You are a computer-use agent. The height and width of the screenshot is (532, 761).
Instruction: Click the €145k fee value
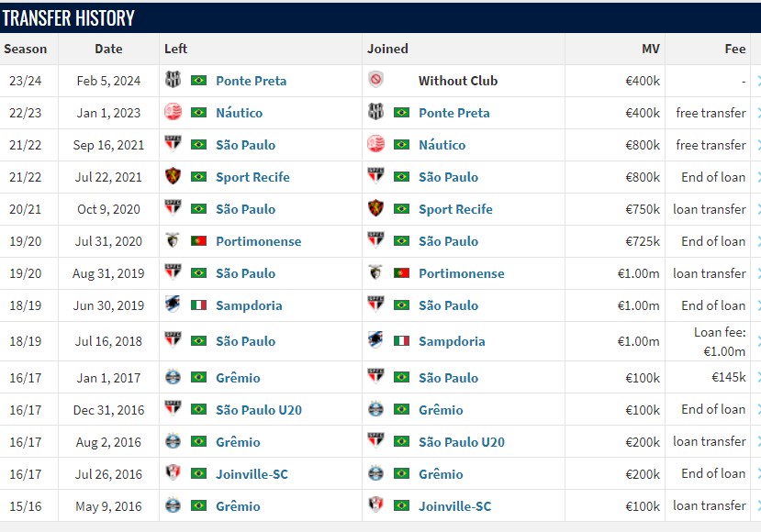(x=728, y=377)
